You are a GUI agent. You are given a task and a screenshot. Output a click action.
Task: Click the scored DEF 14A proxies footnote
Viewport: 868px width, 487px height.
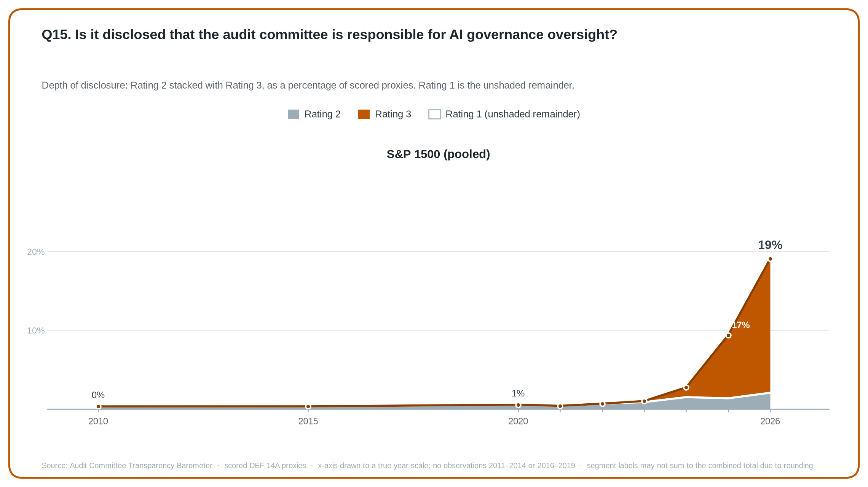265,466
